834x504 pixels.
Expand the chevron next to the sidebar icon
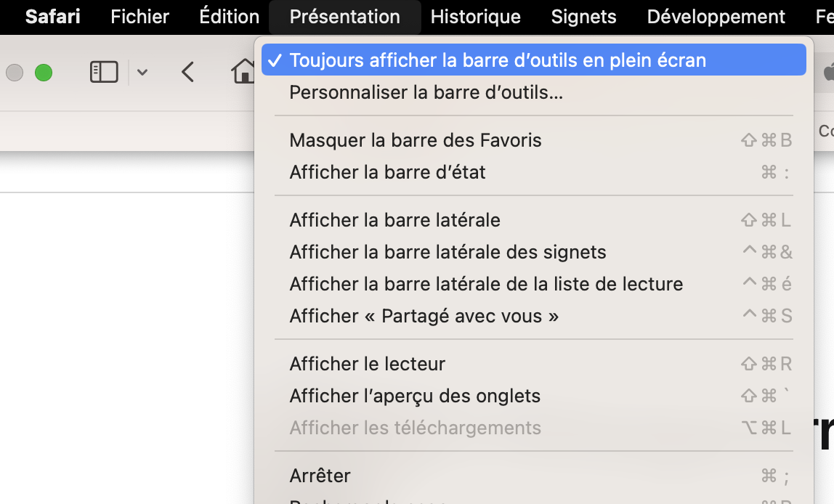coord(142,72)
